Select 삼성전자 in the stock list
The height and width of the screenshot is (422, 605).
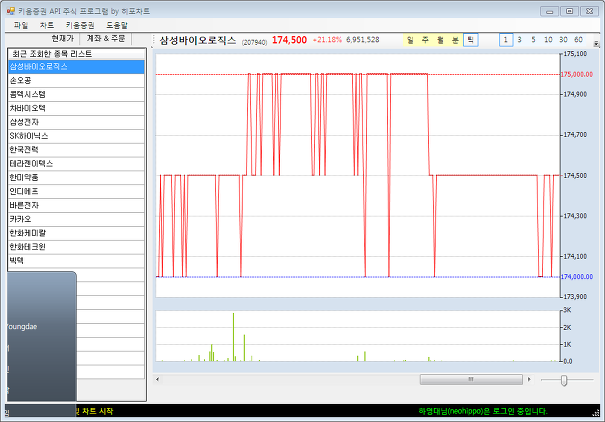[x=76, y=122]
